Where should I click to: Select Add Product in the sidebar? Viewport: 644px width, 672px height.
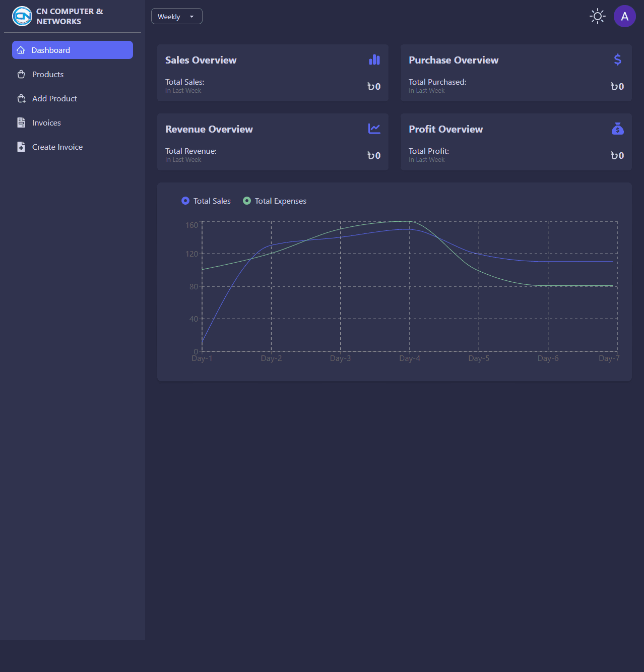click(54, 98)
